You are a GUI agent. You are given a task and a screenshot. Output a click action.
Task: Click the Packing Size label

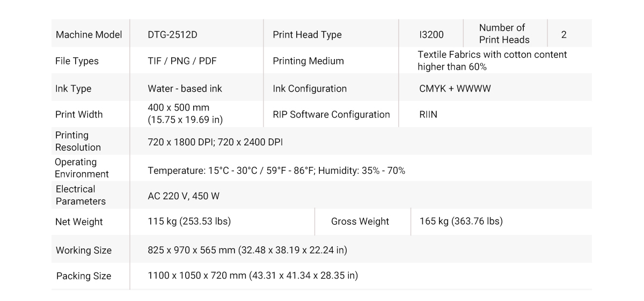pyautogui.click(x=84, y=276)
